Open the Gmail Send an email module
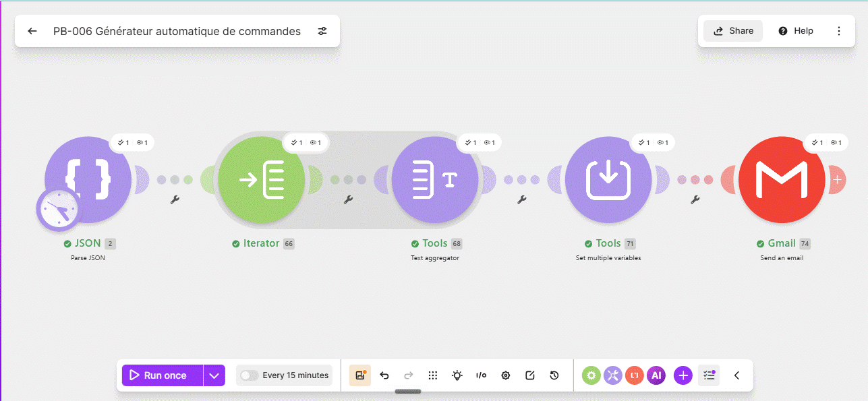Image resolution: width=868 pixels, height=401 pixels. 782,179
